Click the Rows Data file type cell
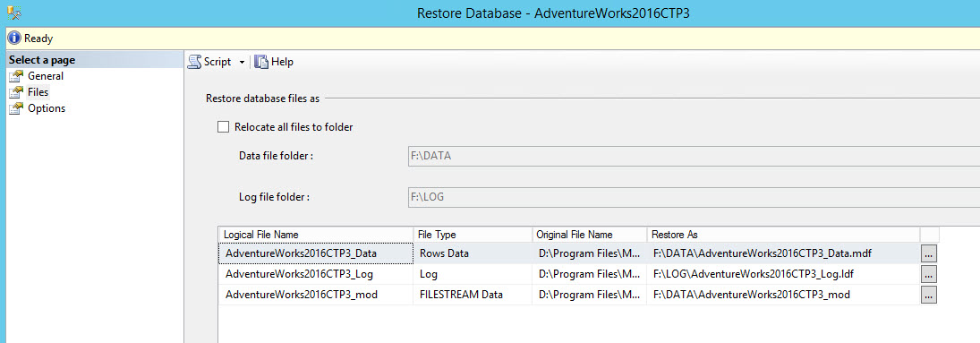This screenshot has width=980, height=343. point(473,253)
